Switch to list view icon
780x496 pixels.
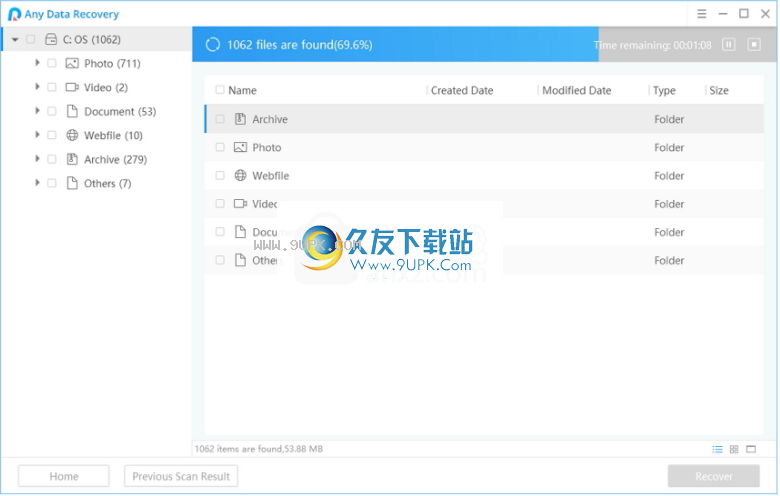(x=717, y=449)
